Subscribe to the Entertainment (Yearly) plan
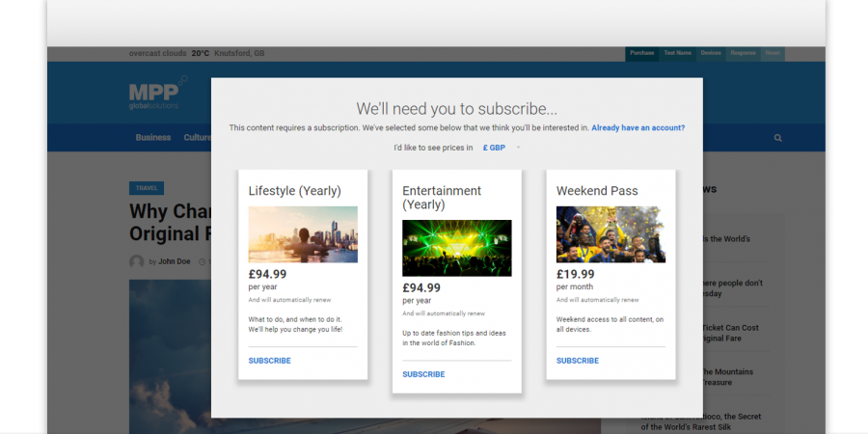The height and width of the screenshot is (434, 868). coord(423,374)
